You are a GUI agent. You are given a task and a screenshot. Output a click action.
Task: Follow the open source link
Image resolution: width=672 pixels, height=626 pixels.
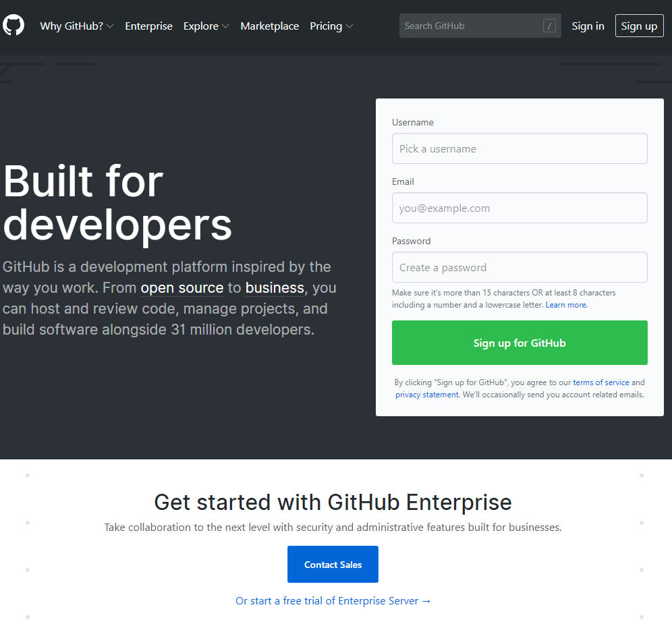point(182,288)
